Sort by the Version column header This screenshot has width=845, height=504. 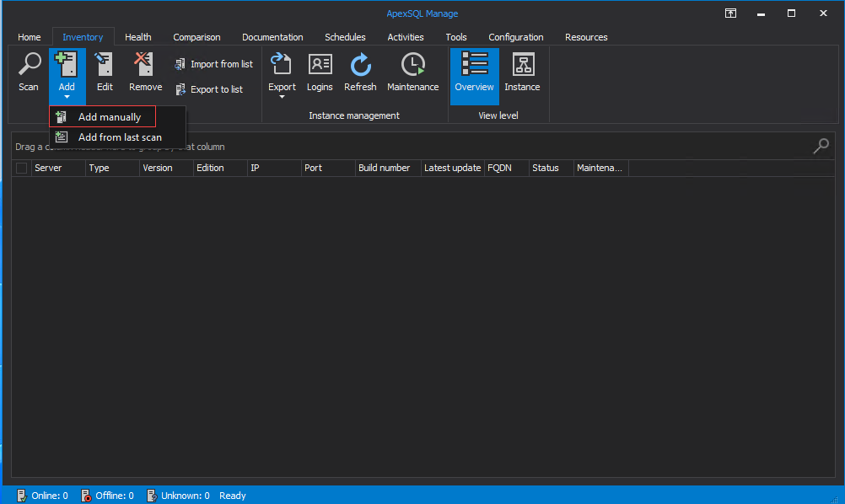click(166, 168)
